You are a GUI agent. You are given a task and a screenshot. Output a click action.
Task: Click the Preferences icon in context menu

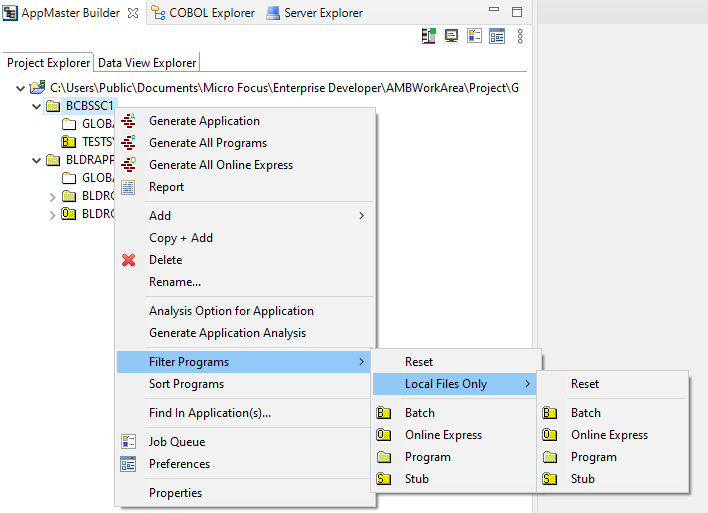128,464
